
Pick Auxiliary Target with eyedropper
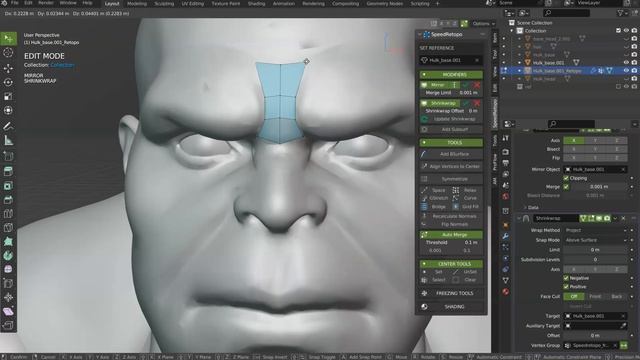click(623, 326)
